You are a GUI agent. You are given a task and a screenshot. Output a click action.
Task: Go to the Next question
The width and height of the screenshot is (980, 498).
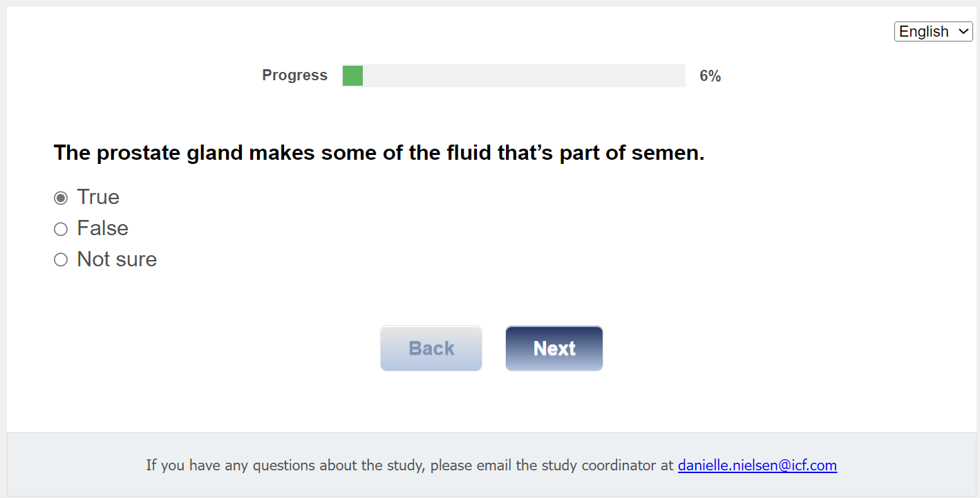554,349
